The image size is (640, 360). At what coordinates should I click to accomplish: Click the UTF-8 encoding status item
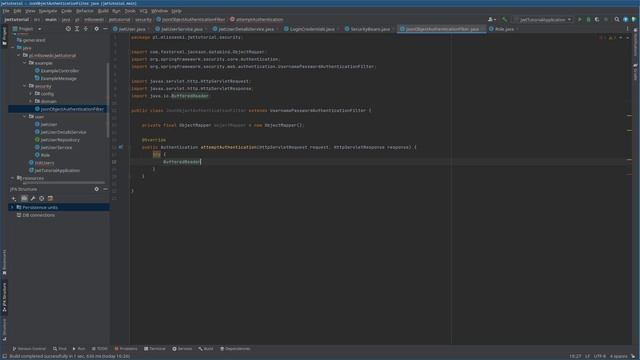[x=600, y=356]
